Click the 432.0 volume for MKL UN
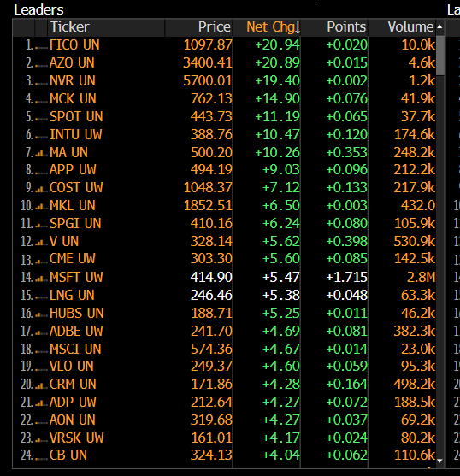Image resolution: width=460 pixels, height=476 pixels. point(418,205)
